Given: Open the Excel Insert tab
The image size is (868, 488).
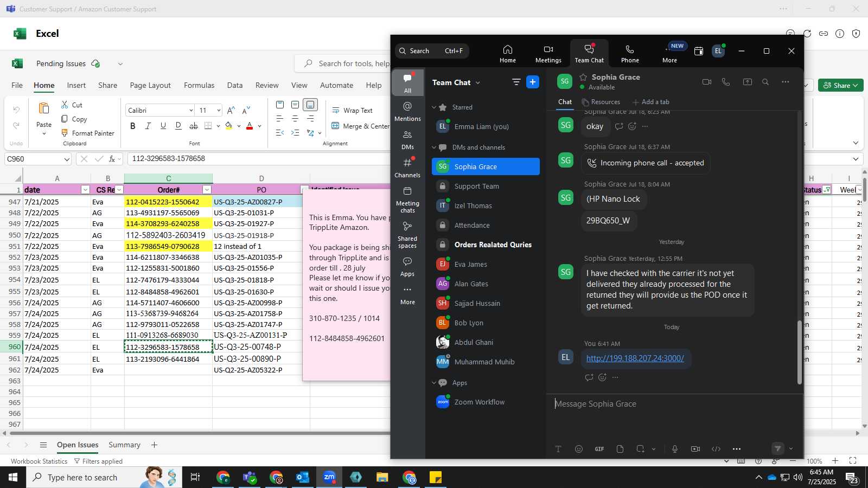Looking at the screenshot, I should 76,85.
